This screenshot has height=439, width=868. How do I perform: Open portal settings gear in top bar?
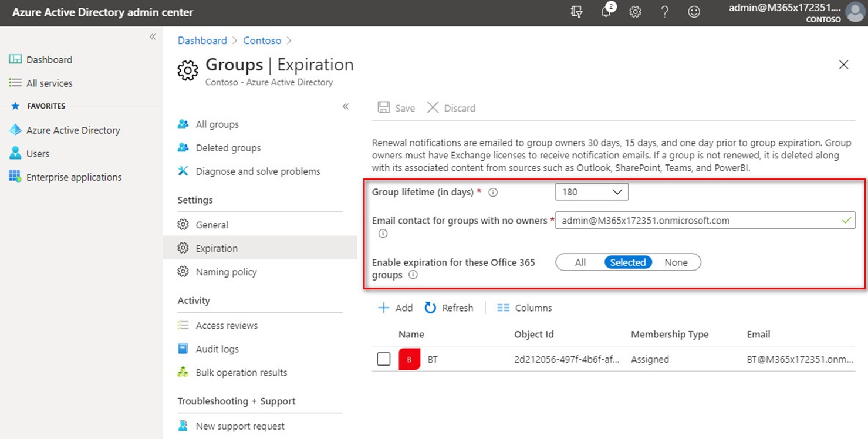[635, 12]
